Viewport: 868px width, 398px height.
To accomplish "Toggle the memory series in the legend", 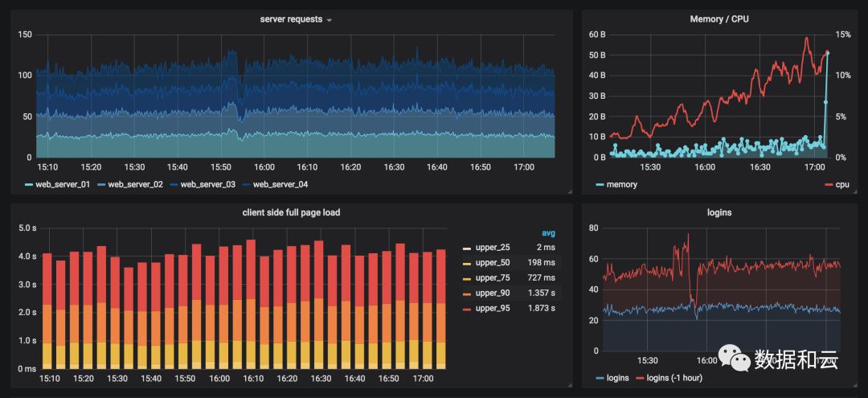I will click(616, 184).
